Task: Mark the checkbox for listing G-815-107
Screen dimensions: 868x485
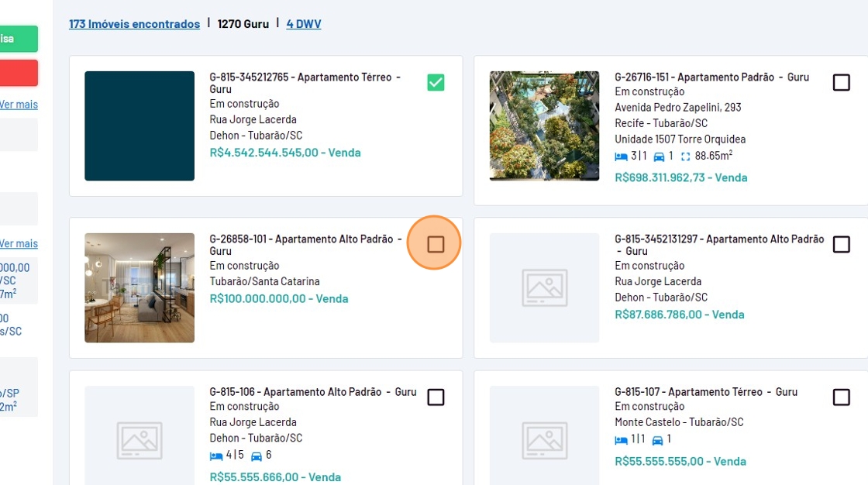Action: click(841, 397)
